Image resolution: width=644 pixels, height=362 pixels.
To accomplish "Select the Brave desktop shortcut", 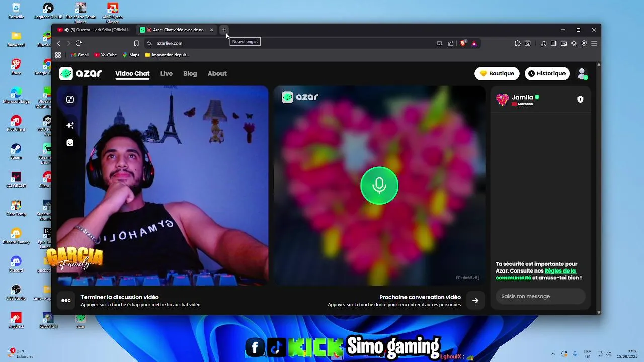I will pyautogui.click(x=16, y=67).
